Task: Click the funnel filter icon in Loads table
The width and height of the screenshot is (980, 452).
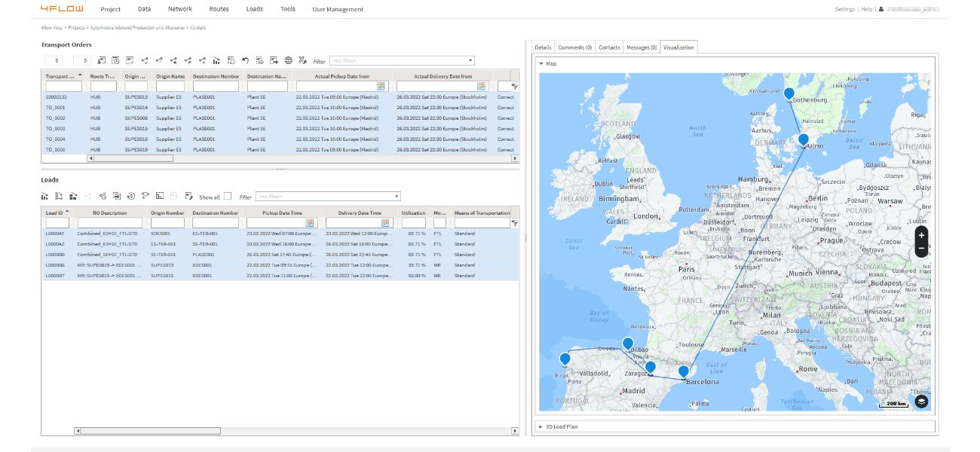Action: (515, 223)
